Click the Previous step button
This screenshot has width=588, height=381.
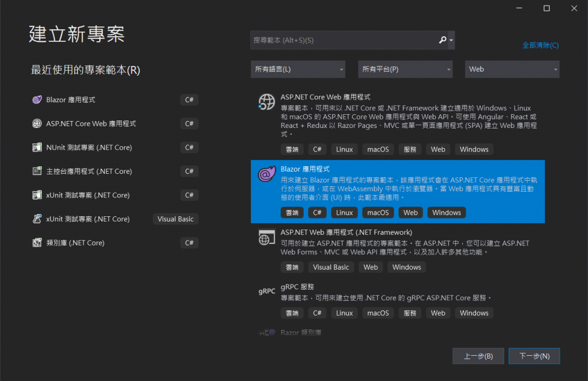pyautogui.click(x=478, y=356)
